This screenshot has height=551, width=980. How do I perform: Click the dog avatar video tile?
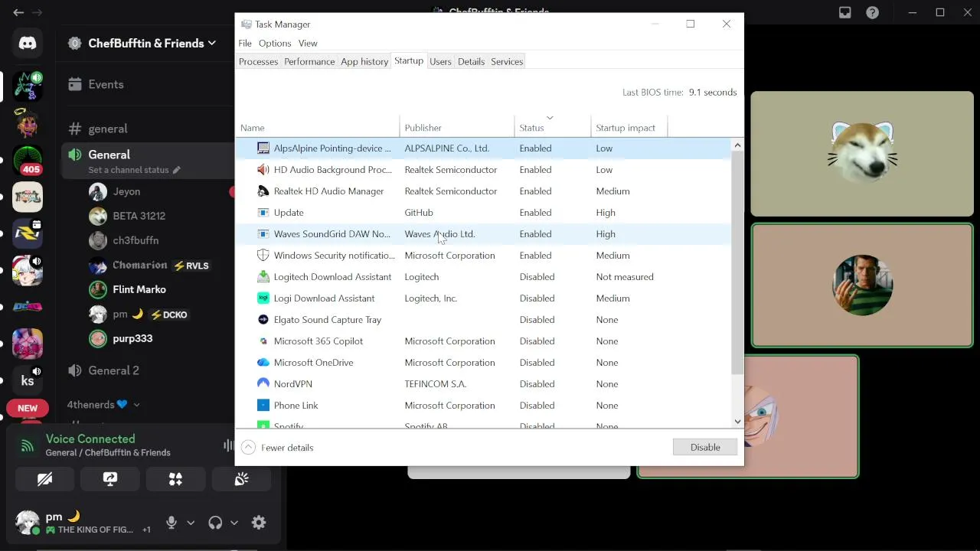(x=862, y=154)
